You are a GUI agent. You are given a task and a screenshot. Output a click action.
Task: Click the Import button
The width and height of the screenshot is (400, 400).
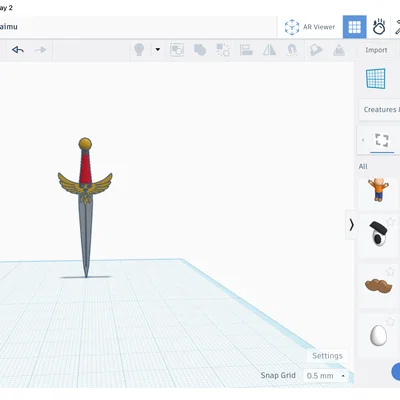376,50
